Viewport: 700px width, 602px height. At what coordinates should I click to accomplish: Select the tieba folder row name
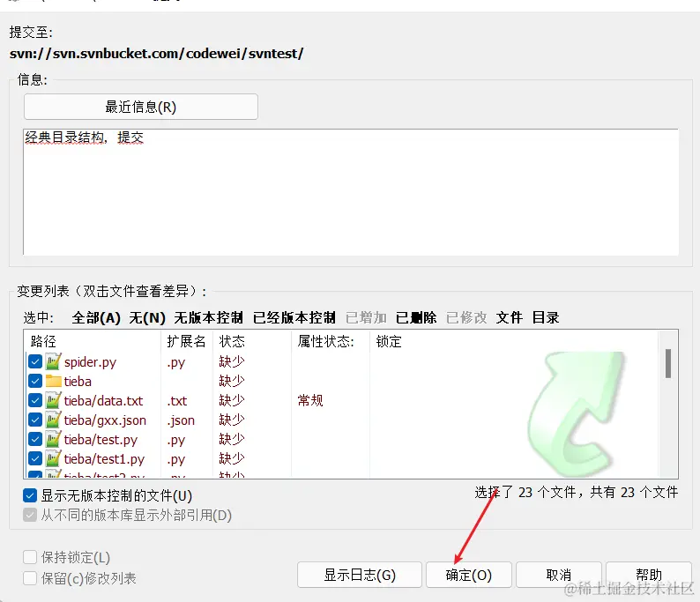pos(78,382)
